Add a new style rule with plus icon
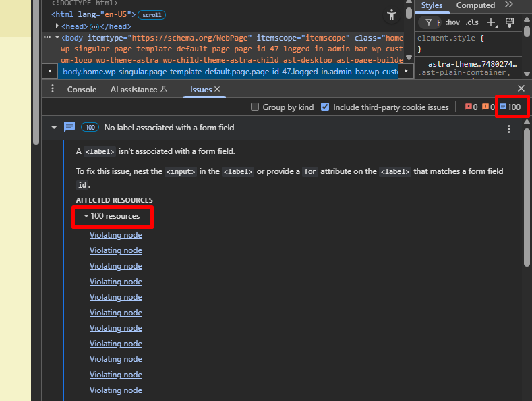Screen dimensions: 532x401 (x=492, y=23)
